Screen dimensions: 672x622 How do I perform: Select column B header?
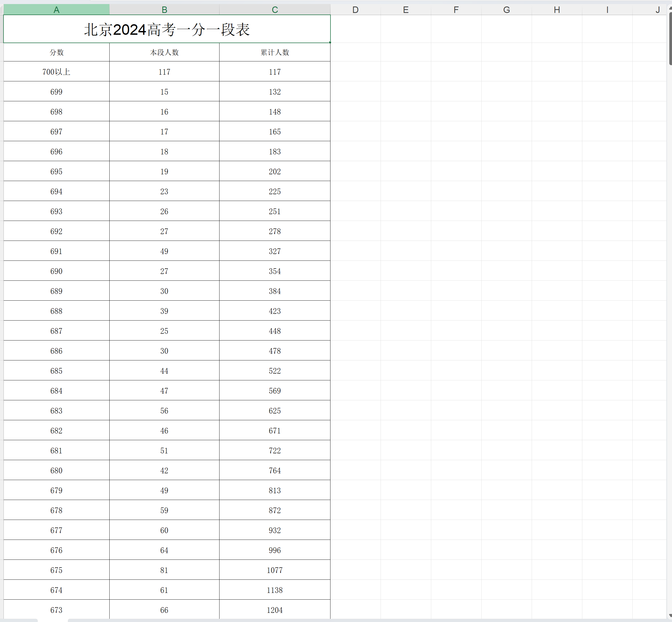(x=164, y=10)
